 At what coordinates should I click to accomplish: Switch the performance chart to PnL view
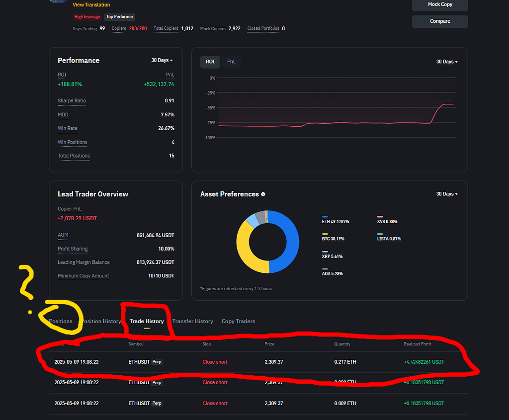tap(231, 62)
